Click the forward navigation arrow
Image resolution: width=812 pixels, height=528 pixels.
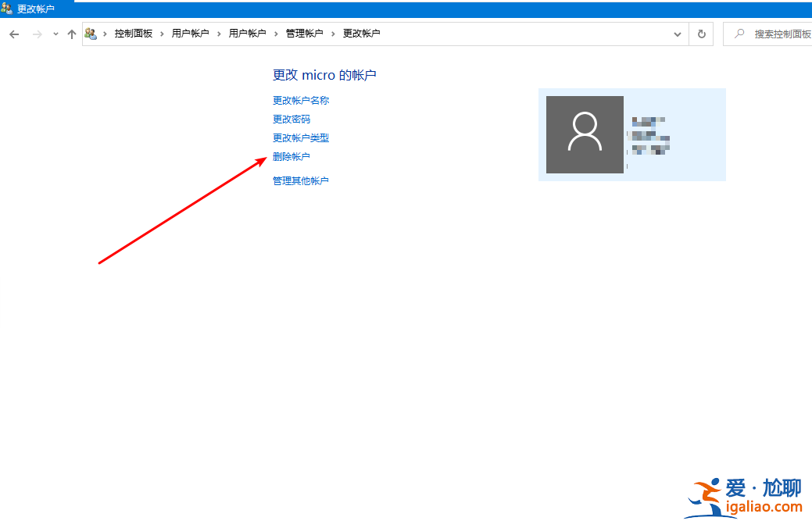click(37, 34)
